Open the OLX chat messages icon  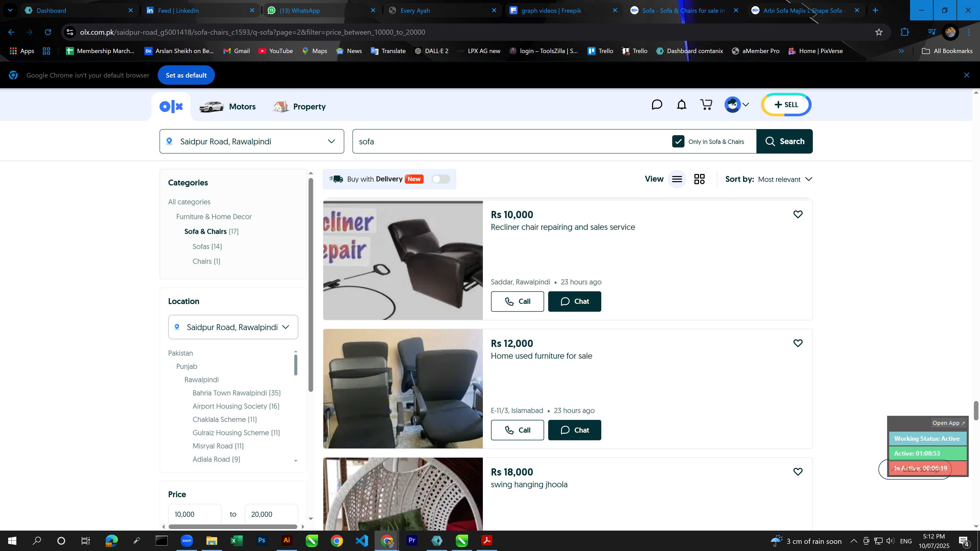pos(657,105)
